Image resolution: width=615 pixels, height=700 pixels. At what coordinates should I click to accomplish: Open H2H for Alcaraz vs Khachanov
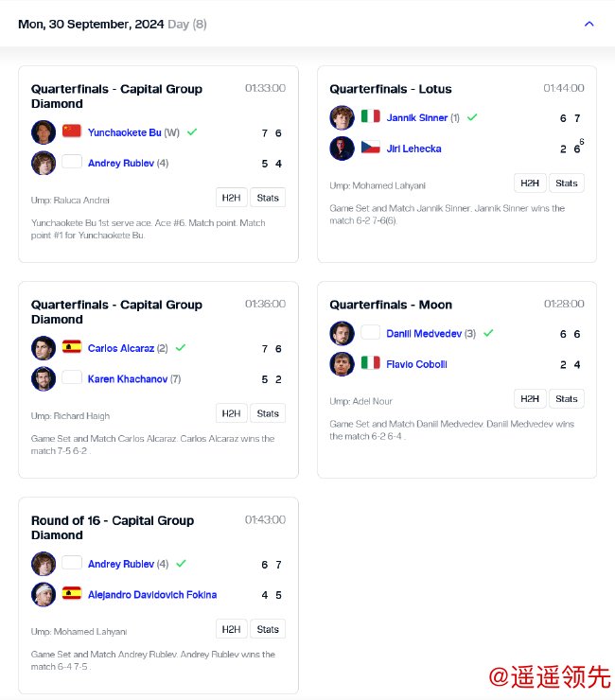[x=231, y=413]
